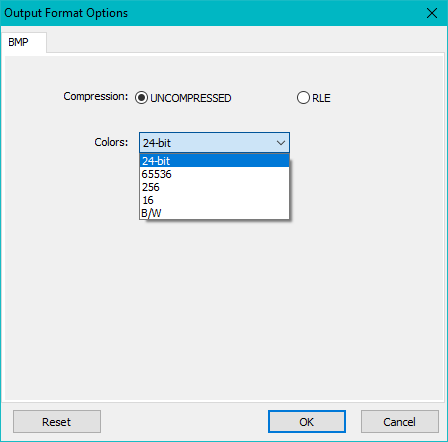Click the Reset button
The image size is (448, 442).
(x=57, y=422)
